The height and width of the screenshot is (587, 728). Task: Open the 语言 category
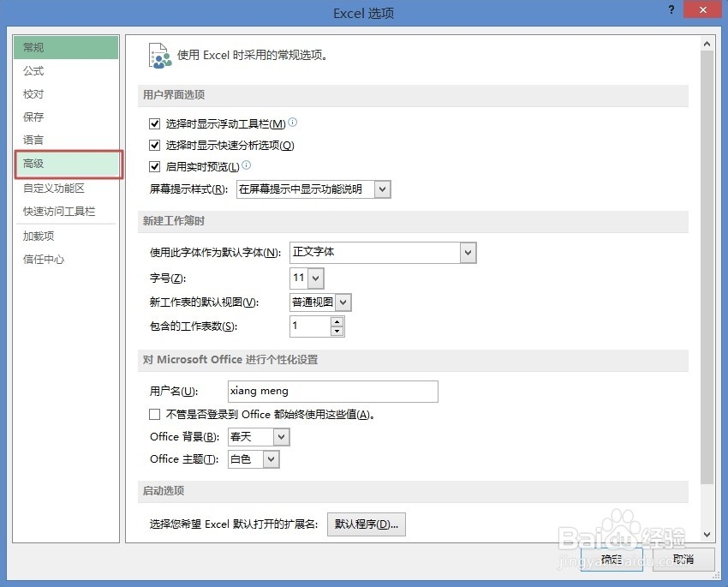[x=66, y=140]
